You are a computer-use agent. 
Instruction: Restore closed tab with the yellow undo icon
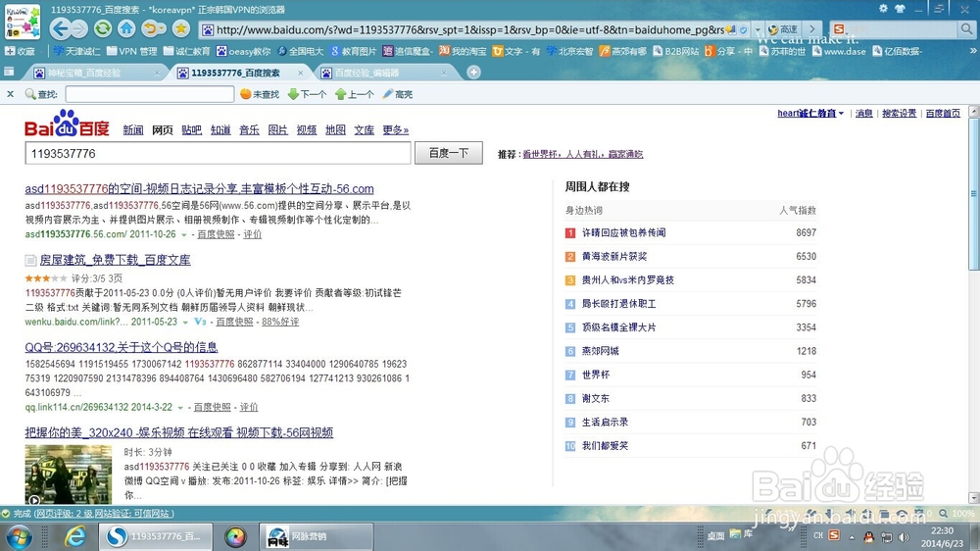tap(150, 28)
